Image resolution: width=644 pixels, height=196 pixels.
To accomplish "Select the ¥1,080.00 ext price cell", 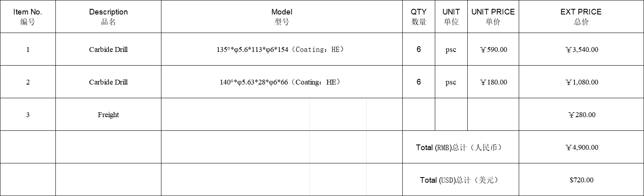I will 581,82.
